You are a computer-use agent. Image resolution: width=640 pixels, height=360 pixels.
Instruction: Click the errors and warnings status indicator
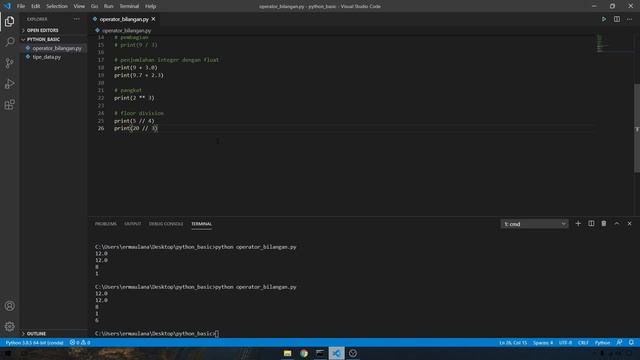click(x=80, y=342)
